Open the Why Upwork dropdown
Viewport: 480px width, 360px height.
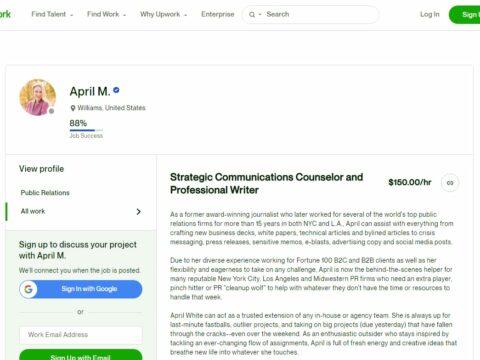point(164,14)
